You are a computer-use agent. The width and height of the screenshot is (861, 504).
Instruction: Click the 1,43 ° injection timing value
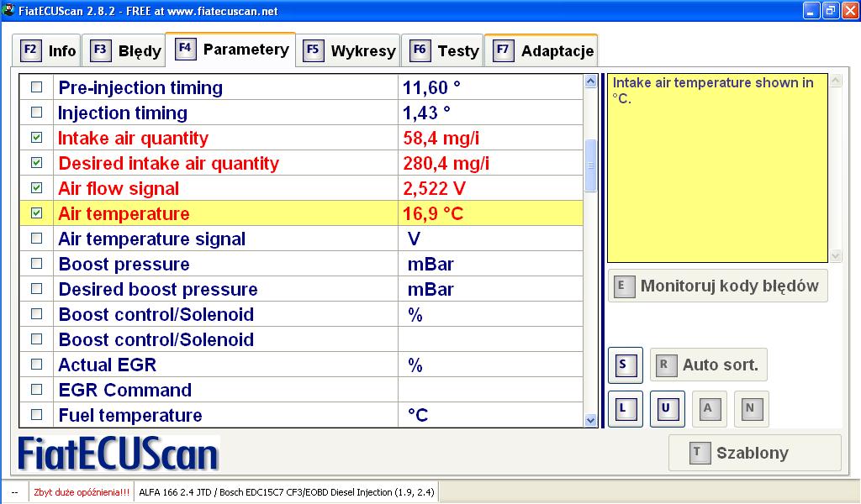tap(426, 113)
